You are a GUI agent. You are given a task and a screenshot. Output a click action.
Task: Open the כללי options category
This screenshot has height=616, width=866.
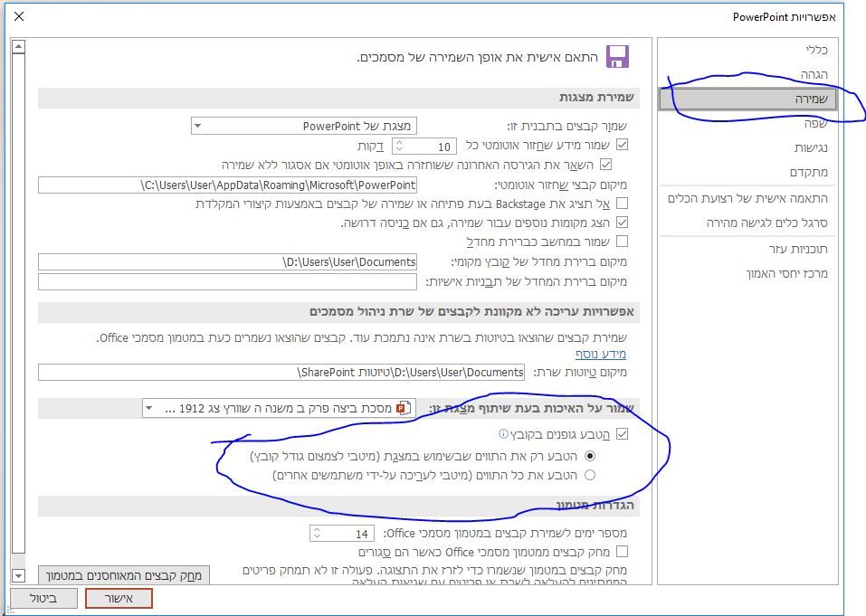[x=748, y=51]
